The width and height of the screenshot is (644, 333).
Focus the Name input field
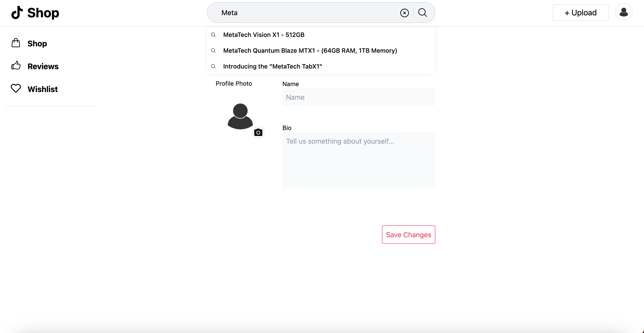coord(358,97)
